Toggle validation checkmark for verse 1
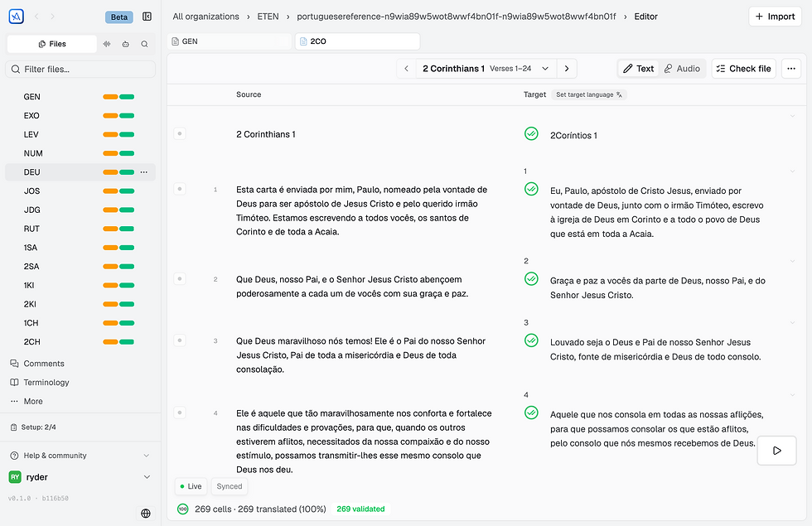This screenshot has height=526, width=812. coord(531,189)
